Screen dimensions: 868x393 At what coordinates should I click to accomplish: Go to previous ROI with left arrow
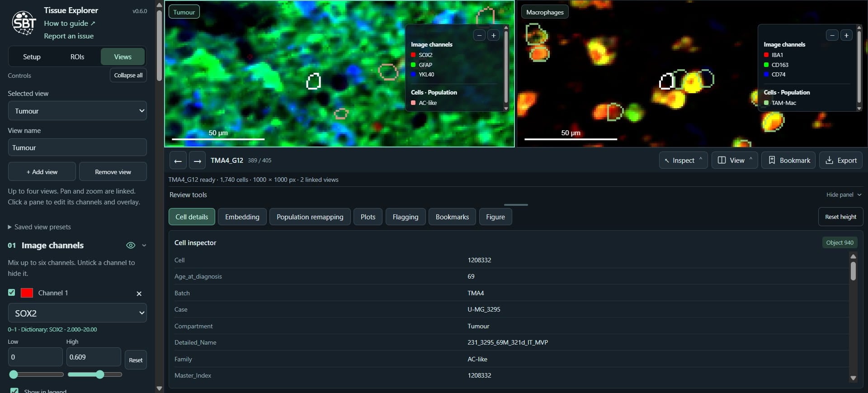click(x=178, y=161)
